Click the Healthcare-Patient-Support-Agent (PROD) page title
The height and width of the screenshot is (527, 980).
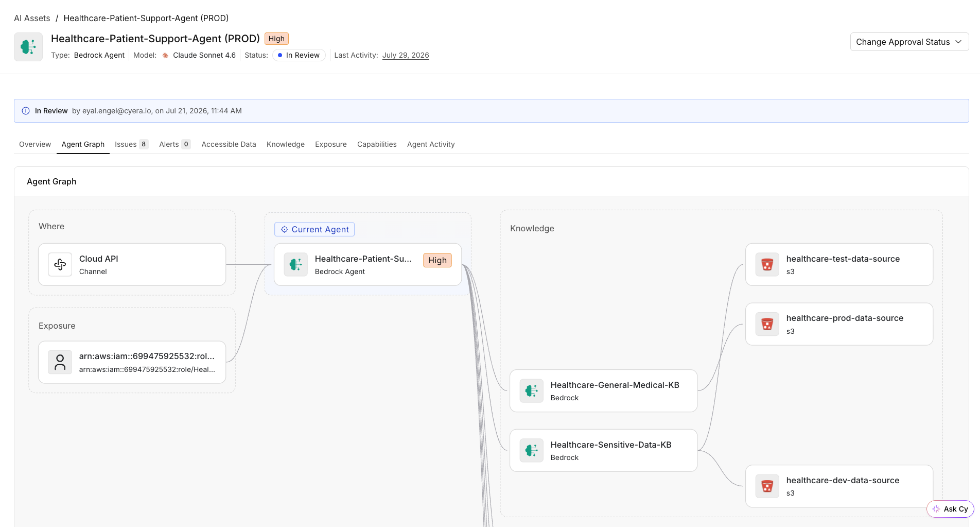point(155,39)
